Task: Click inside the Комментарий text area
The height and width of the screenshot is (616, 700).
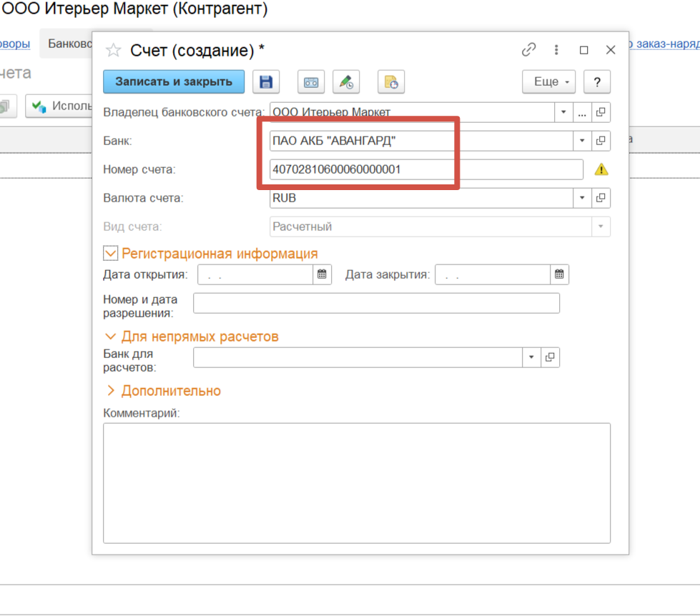Action: point(356,482)
